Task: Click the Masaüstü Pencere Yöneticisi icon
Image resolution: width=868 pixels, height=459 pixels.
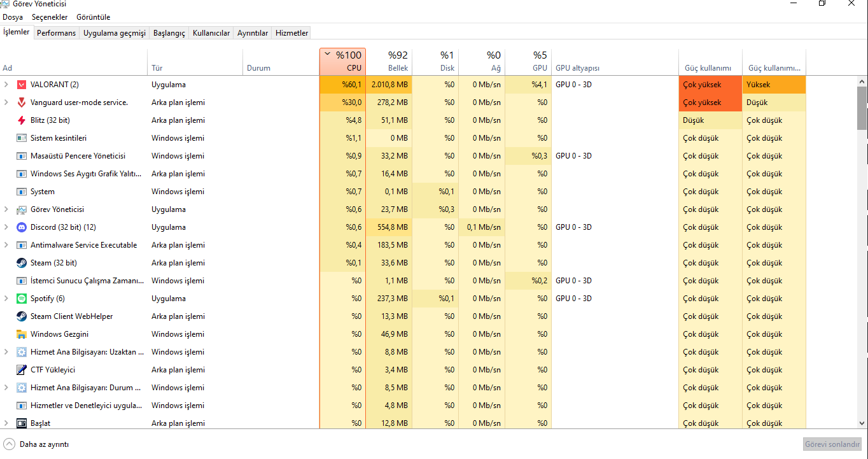Action: (22, 156)
